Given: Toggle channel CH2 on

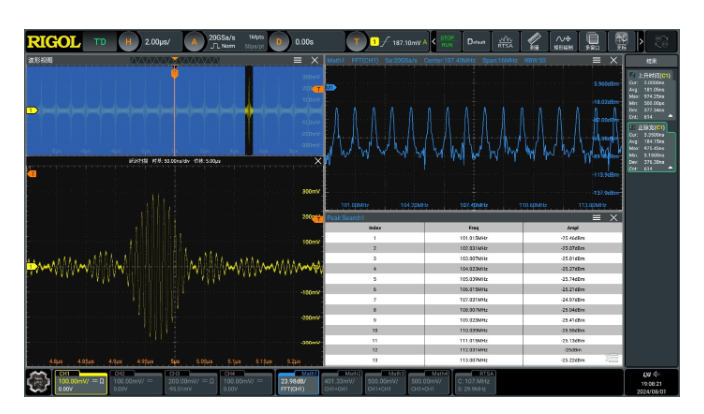Looking at the screenshot, I should coord(136,383).
